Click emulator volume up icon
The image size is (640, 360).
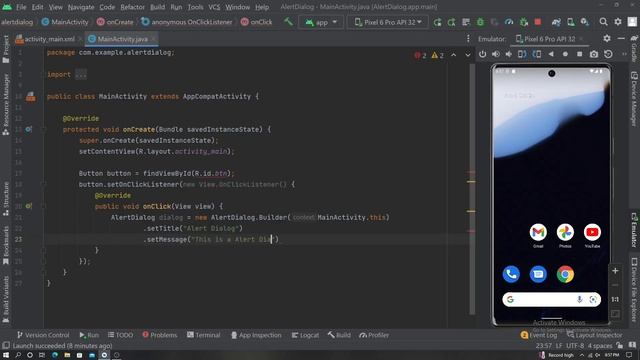(x=496, y=54)
